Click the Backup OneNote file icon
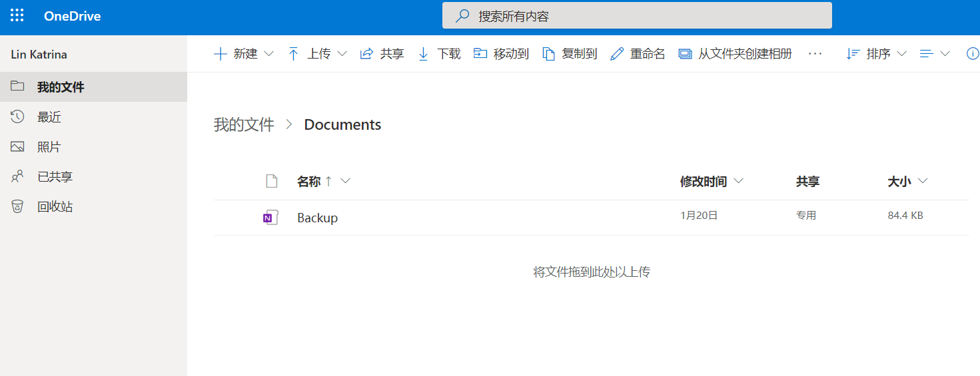980x376 pixels. click(x=270, y=218)
